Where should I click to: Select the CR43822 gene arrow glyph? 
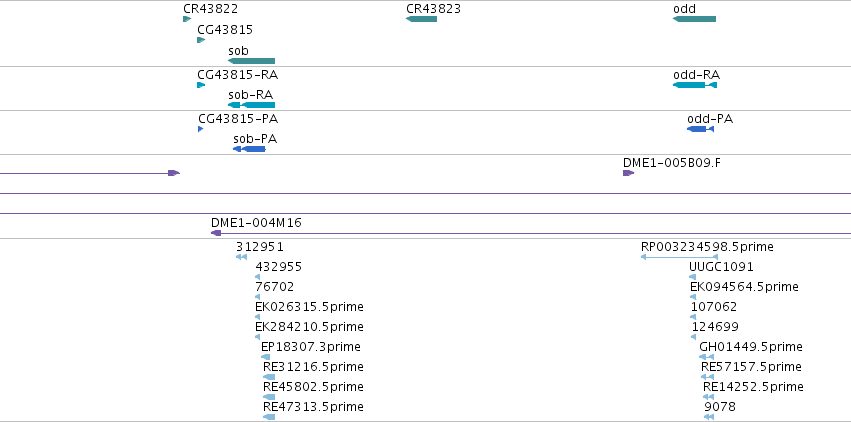pyautogui.click(x=187, y=19)
